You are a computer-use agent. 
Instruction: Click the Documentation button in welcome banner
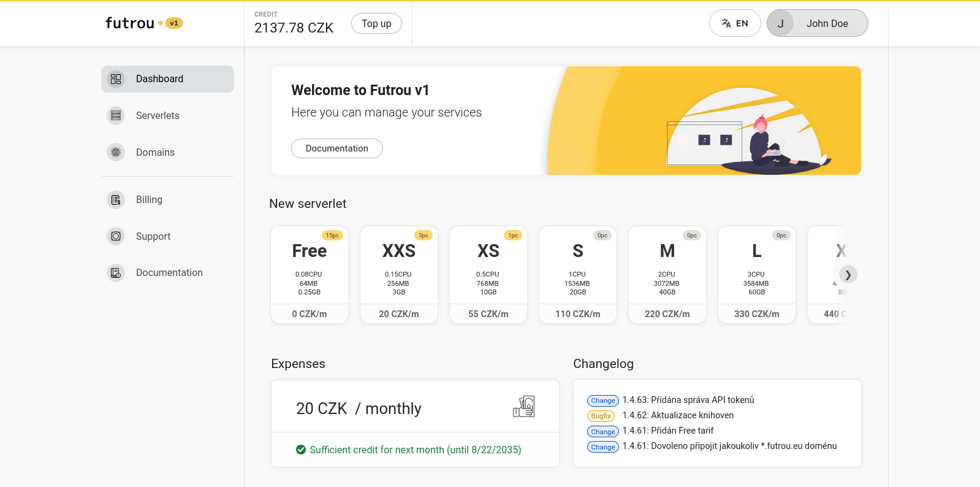tap(337, 148)
